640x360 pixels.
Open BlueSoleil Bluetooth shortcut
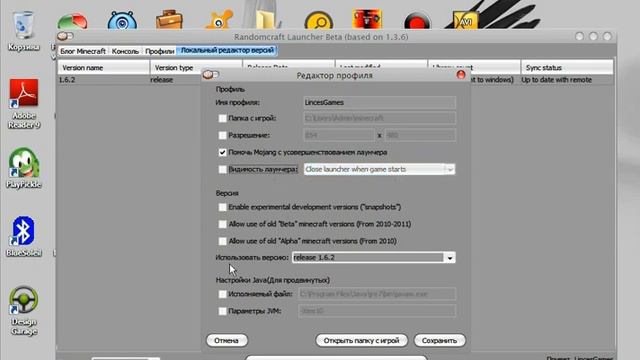coord(24,236)
